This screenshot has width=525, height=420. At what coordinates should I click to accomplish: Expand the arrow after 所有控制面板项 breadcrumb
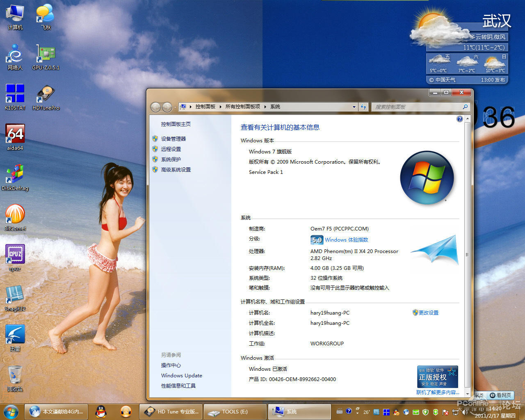(265, 107)
